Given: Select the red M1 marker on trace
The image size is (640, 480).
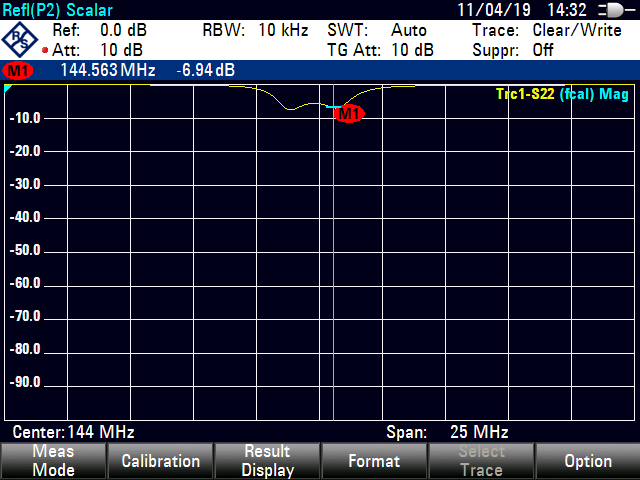Looking at the screenshot, I should click(x=348, y=114).
